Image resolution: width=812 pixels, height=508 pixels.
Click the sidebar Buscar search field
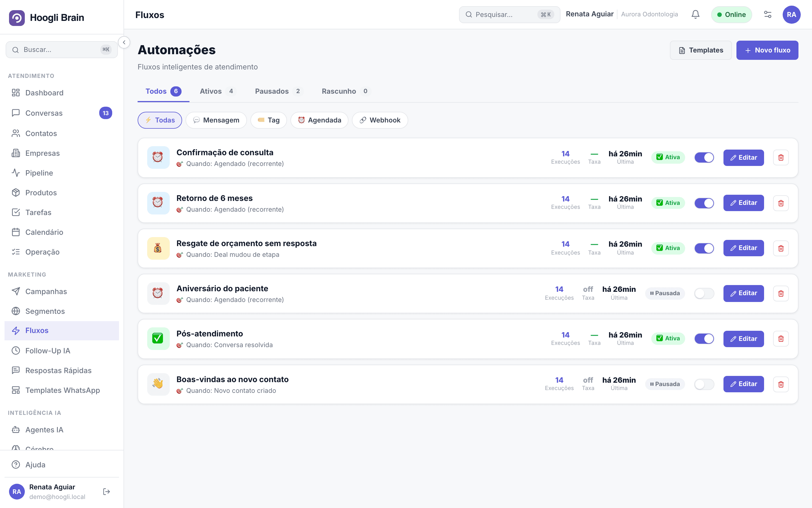[x=62, y=50]
